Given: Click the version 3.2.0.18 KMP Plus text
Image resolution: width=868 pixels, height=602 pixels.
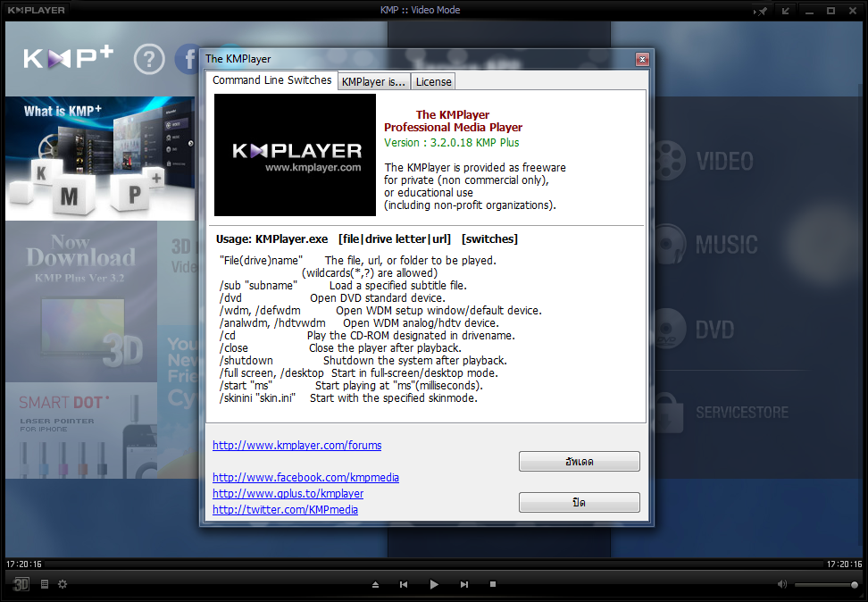Looking at the screenshot, I should (452, 142).
